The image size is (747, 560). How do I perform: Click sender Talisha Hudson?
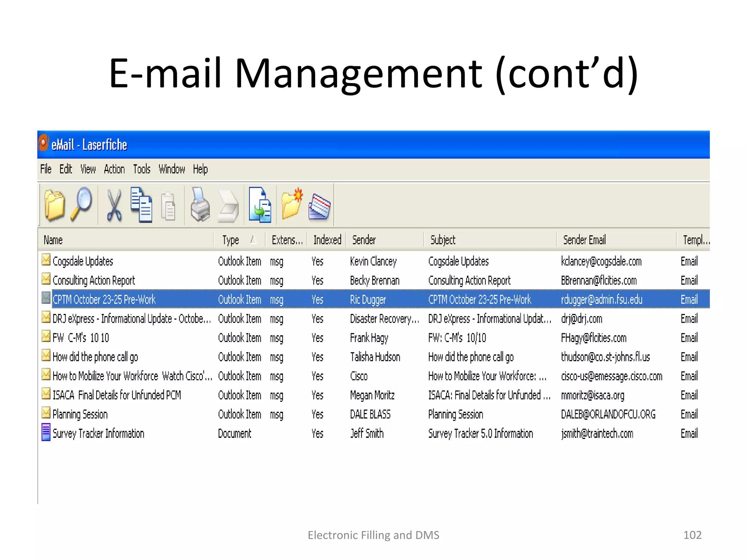click(375, 357)
